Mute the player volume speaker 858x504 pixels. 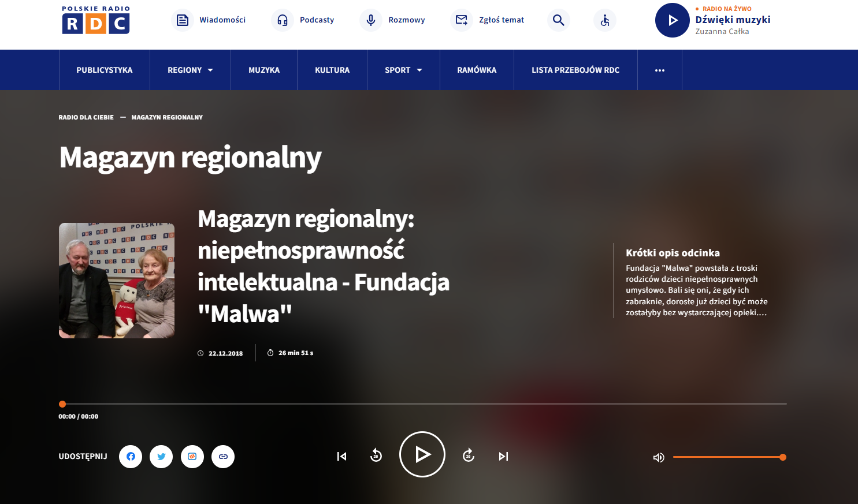click(x=659, y=457)
